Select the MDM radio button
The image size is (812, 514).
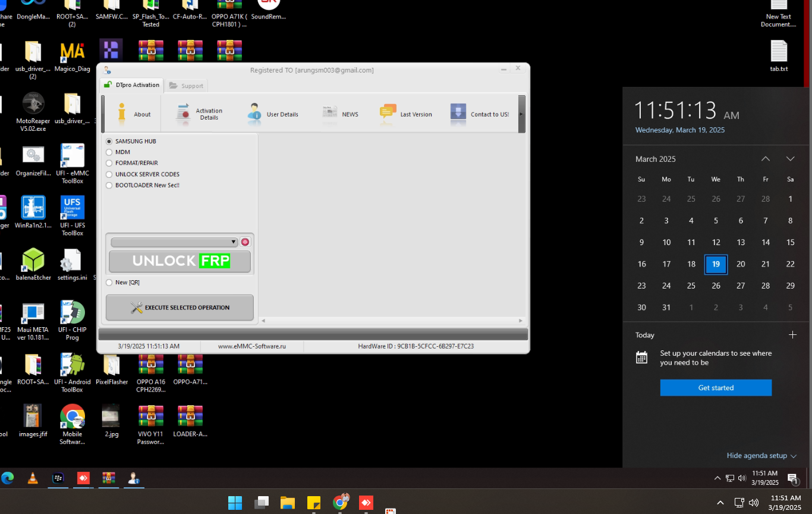pos(109,152)
